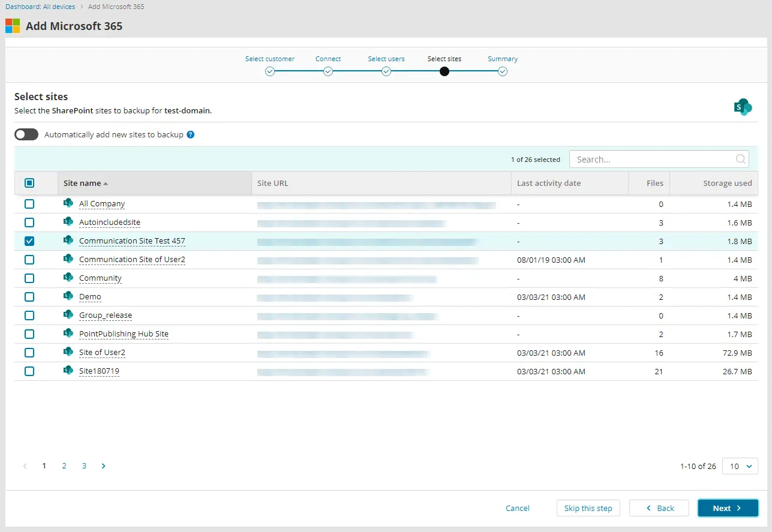
Task: Click Skip this step
Action: 588,508
